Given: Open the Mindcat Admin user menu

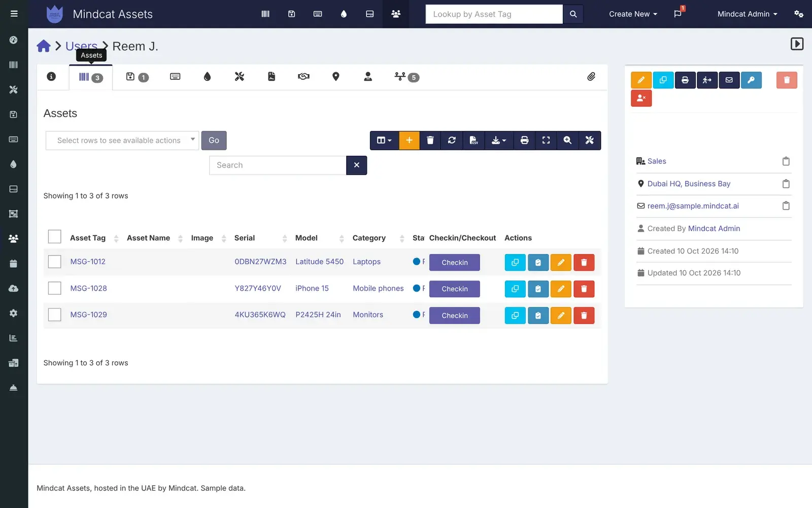Looking at the screenshot, I should tap(747, 14).
